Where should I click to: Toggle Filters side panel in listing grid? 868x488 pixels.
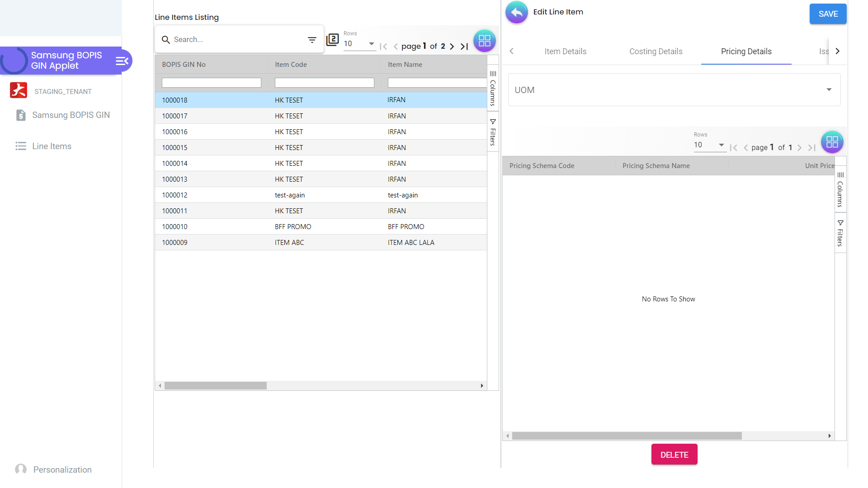(x=493, y=132)
